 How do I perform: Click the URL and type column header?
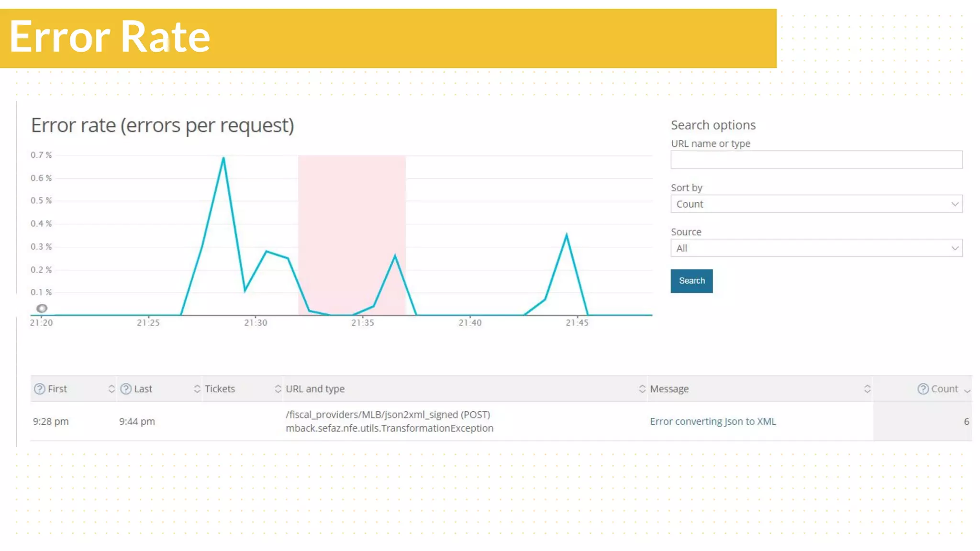coord(465,389)
